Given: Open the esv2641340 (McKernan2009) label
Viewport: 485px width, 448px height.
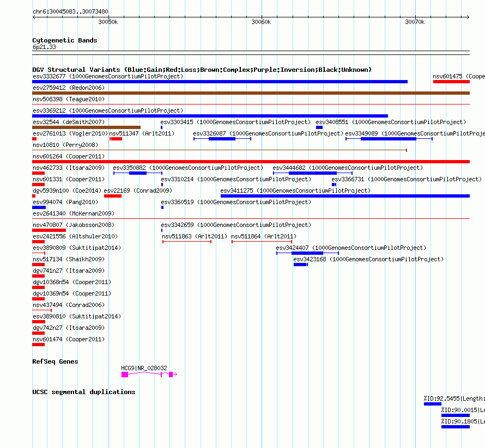Looking at the screenshot, I should click(74, 213).
